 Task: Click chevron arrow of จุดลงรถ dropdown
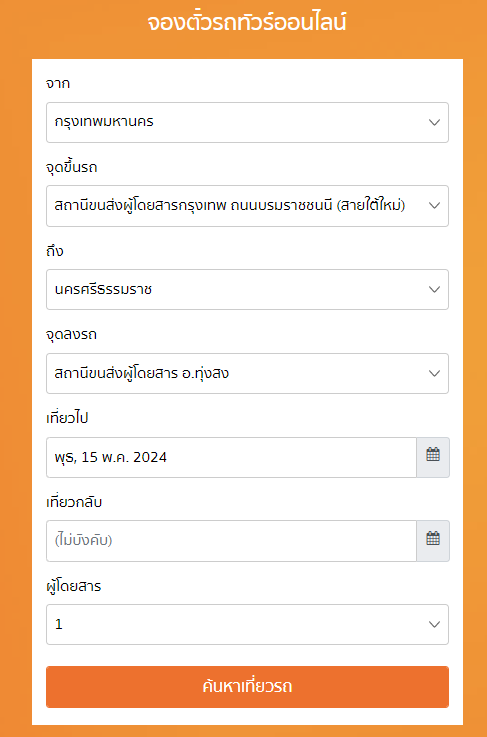tap(434, 373)
